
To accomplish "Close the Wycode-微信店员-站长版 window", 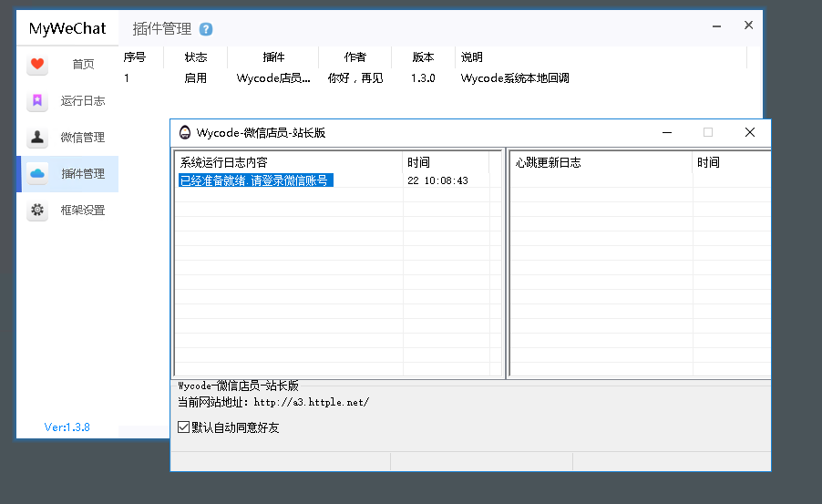I will coord(750,132).
